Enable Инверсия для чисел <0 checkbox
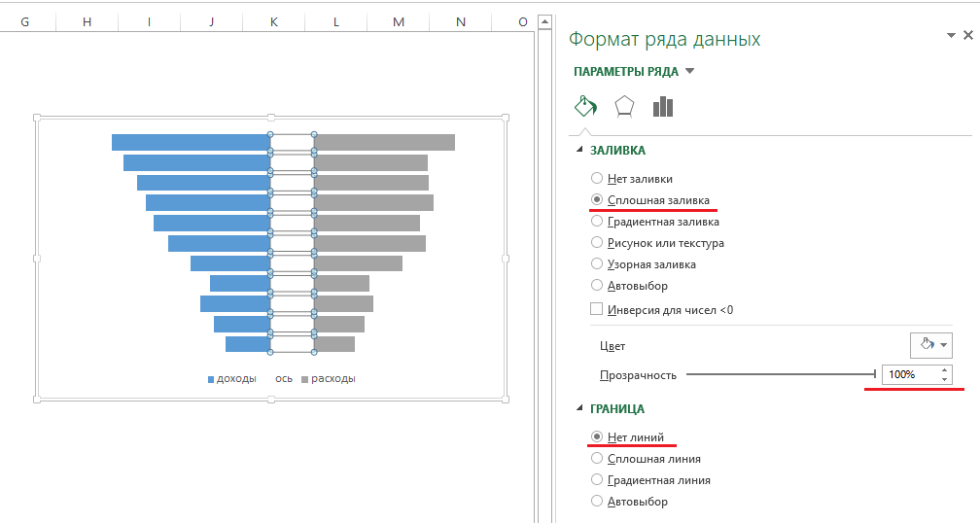This screenshot has width=980, height=523. tap(597, 310)
